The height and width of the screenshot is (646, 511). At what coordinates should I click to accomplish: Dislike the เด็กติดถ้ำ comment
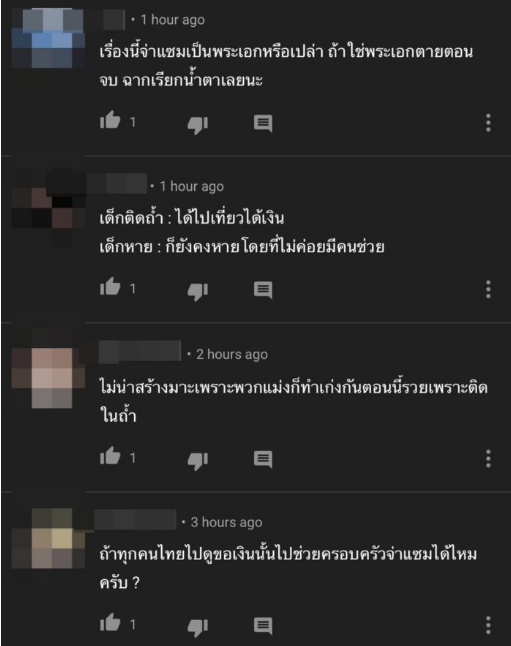click(x=198, y=291)
